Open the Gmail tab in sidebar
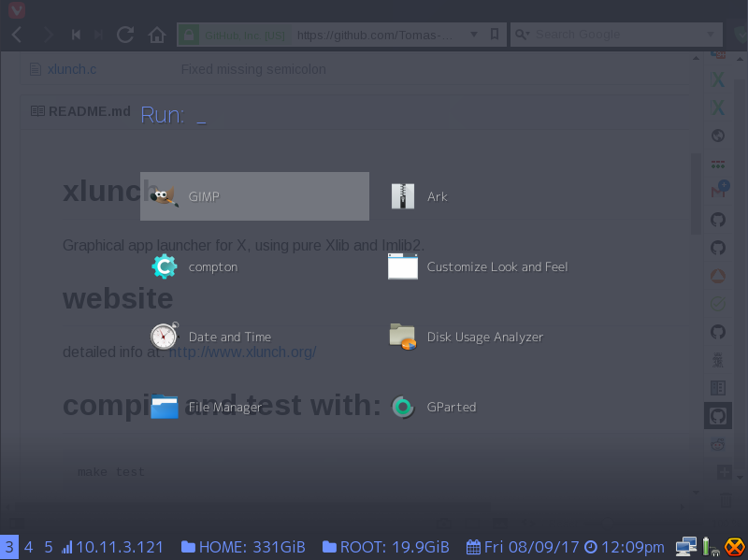The width and height of the screenshot is (748, 560). point(718,192)
